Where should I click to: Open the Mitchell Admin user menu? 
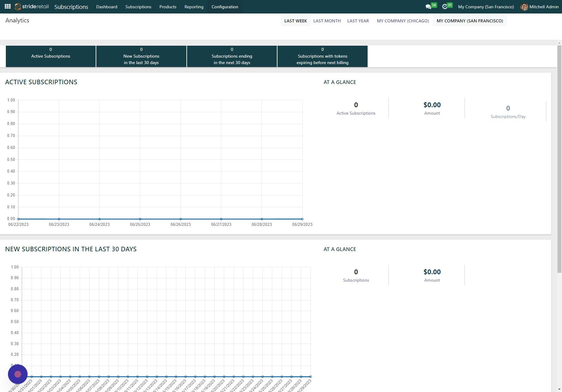539,7
